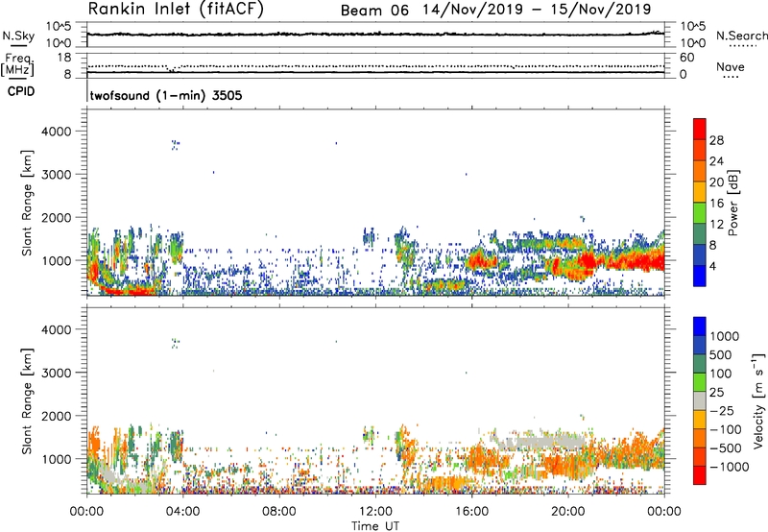Click the "20" value on the power colorbar
The height and width of the screenshot is (532, 768).
[x=716, y=182]
